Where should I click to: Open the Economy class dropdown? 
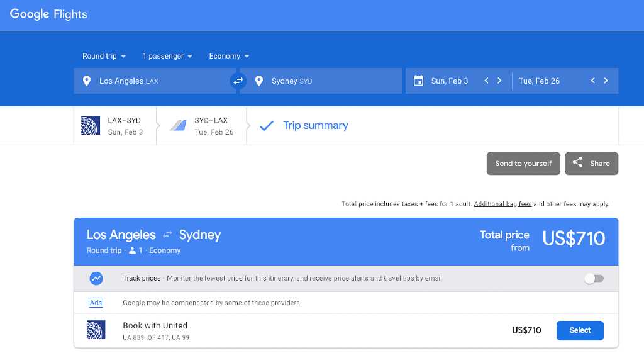tap(229, 56)
